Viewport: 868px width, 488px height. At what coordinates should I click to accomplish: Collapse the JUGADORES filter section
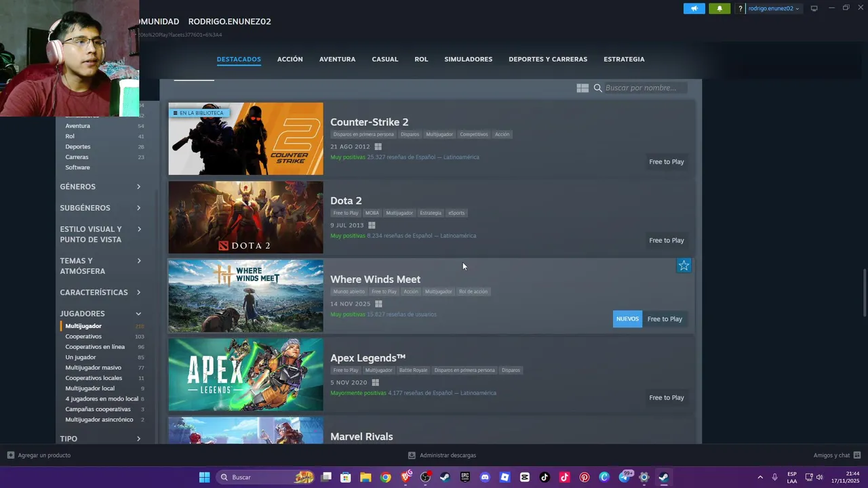100,314
